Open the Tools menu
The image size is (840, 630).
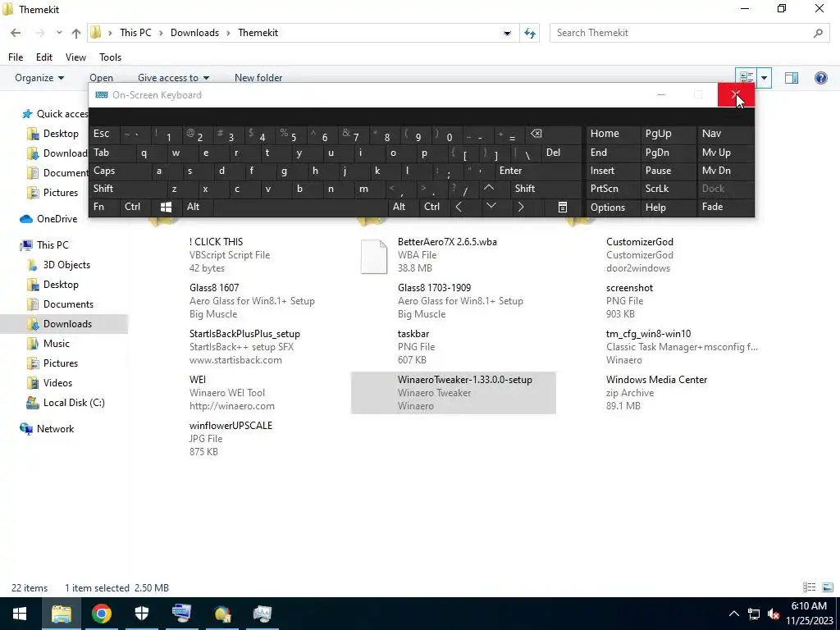coord(111,57)
